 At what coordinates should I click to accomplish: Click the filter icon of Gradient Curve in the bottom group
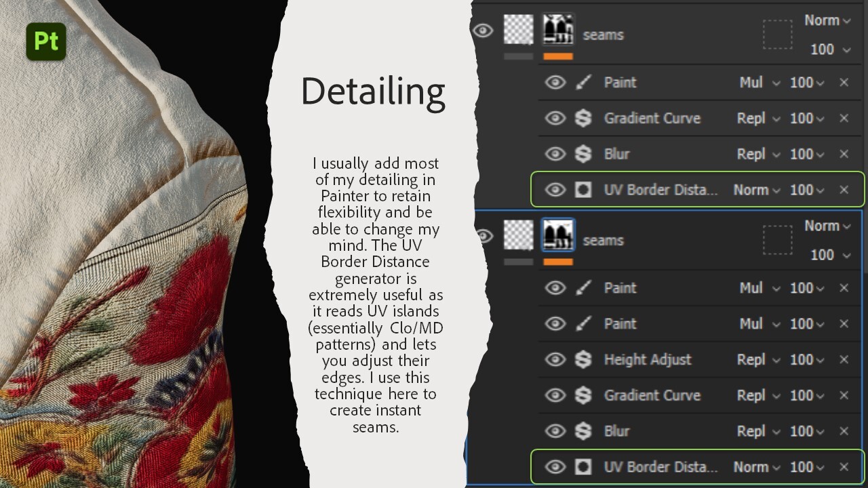tap(583, 396)
